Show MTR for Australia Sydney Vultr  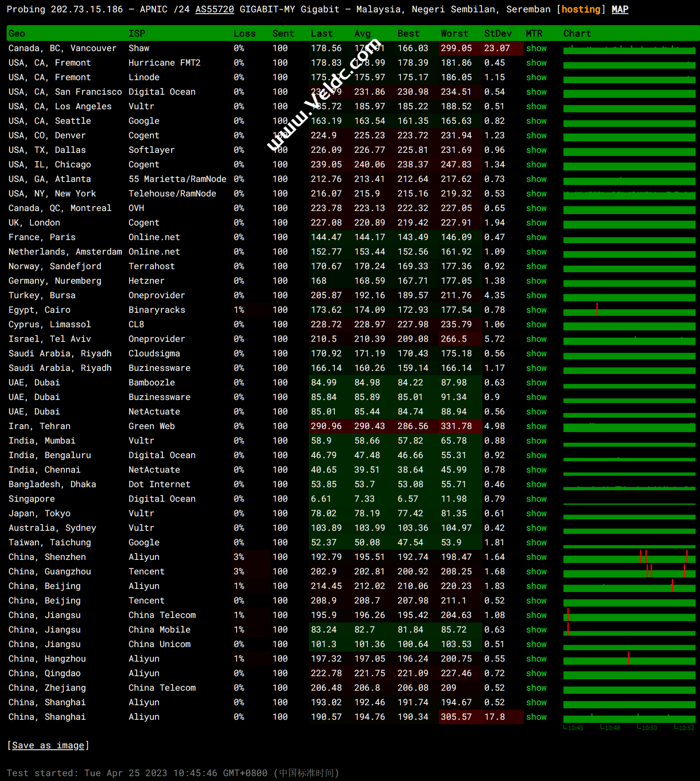pos(536,528)
